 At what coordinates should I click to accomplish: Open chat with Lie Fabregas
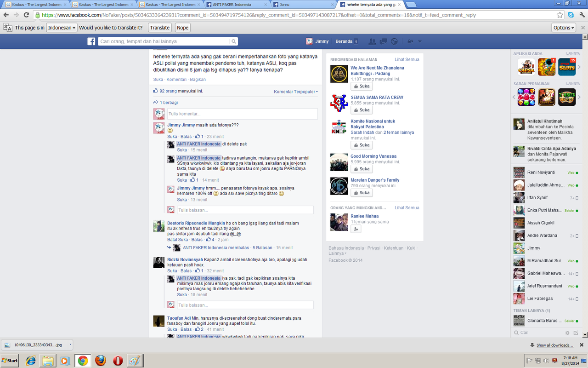coord(546,299)
